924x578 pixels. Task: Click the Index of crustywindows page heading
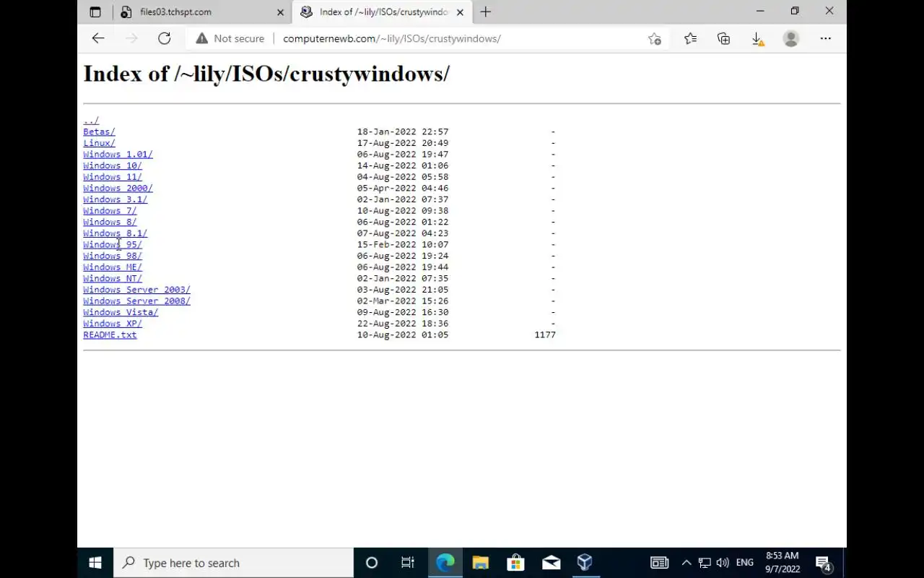pyautogui.click(x=266, y=74)
